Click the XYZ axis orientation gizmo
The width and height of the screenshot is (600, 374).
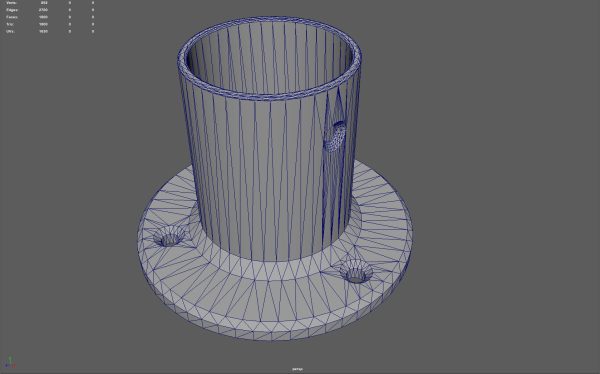pos(10,362)
